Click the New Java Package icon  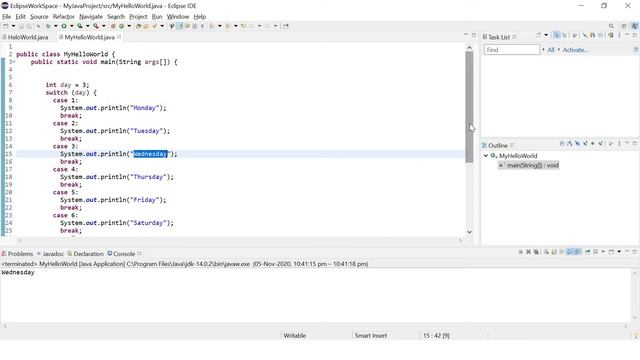[113, 26]
